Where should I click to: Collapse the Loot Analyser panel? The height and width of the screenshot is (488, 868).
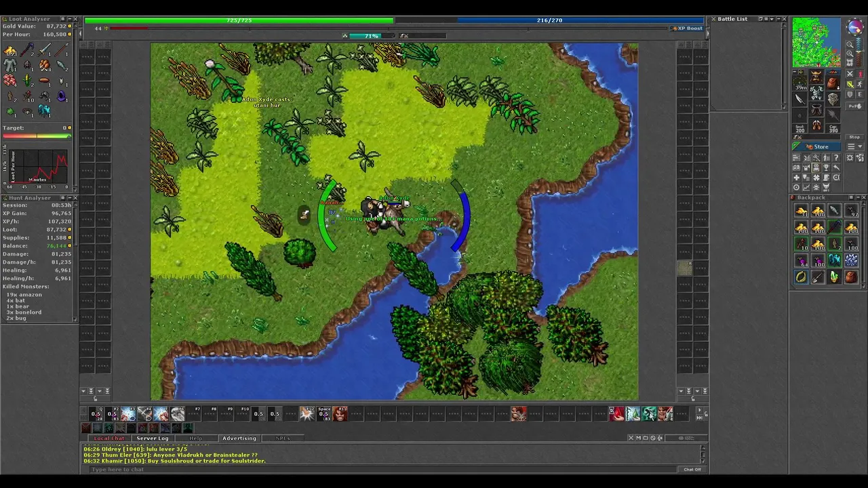tap(70, 19)
